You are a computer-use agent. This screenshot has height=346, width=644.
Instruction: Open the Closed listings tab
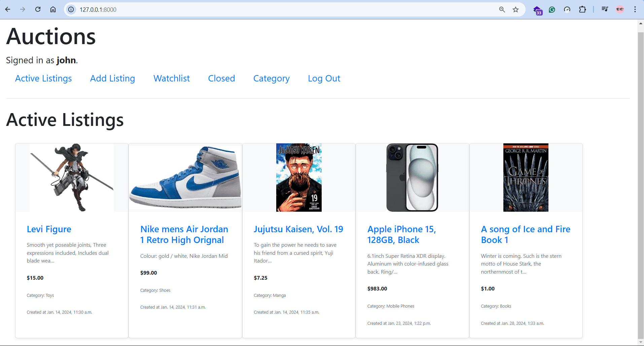(221, 78)
